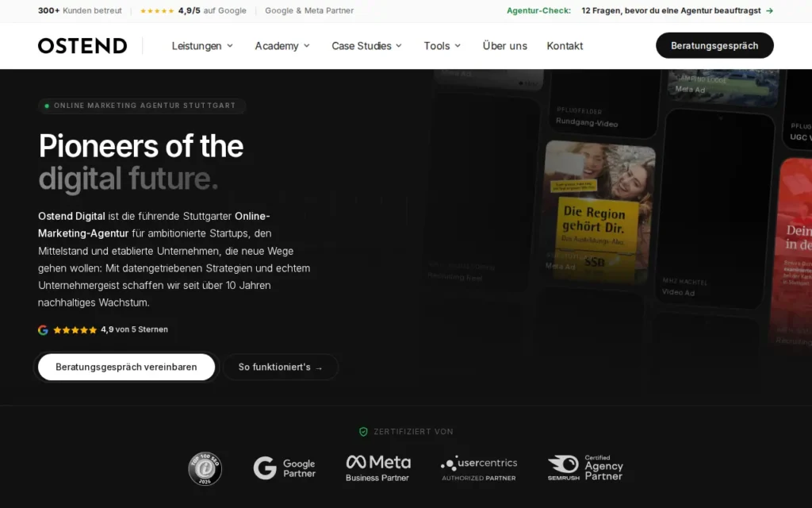Click So funktioniert's button
812x508 pixels.
pos(280,367)
